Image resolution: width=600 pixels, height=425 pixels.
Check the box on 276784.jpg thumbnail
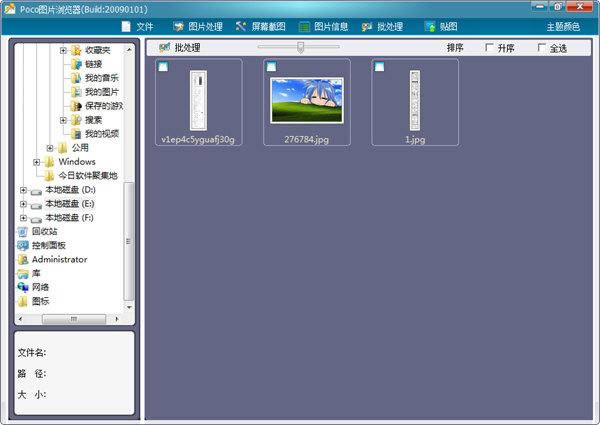coord(271,67)
